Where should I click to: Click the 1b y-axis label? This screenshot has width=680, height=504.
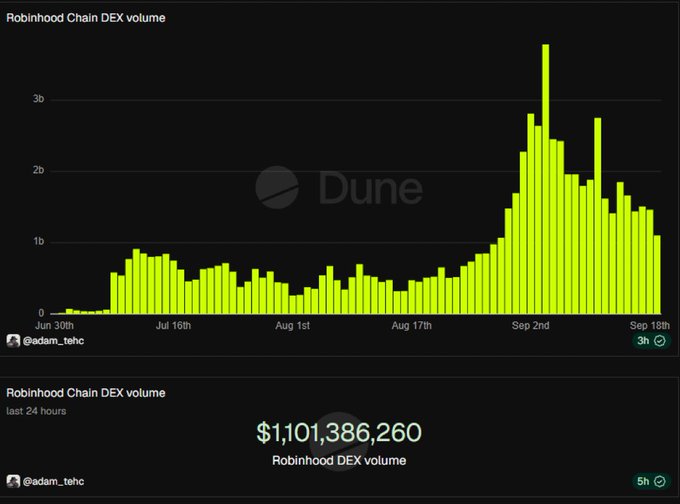pos(39,242)
